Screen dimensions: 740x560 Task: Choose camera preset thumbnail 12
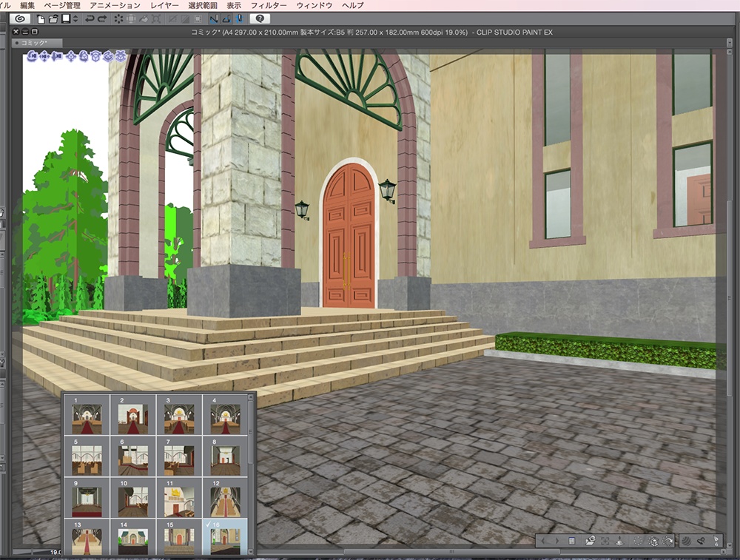225,499
